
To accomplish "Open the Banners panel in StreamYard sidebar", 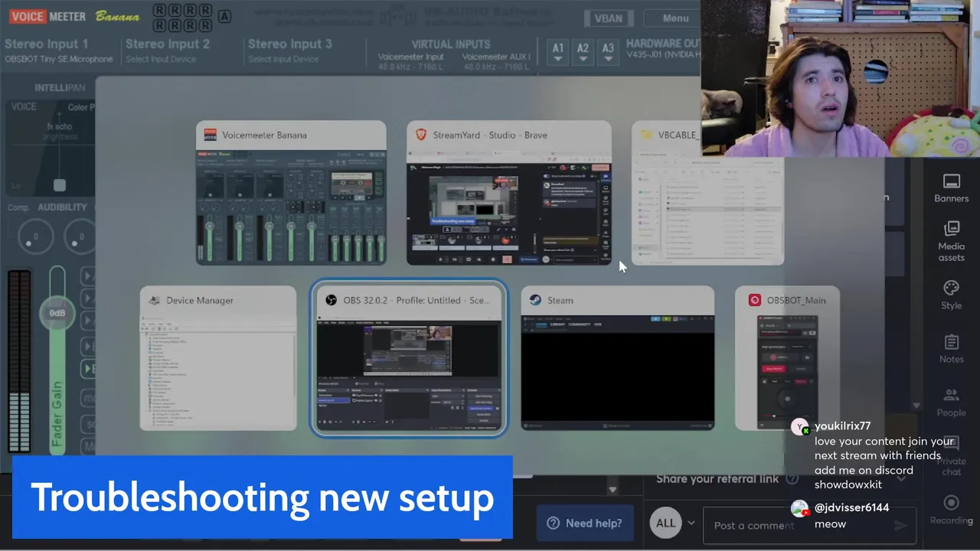I will pyautogui.click(x=951, y=188).
